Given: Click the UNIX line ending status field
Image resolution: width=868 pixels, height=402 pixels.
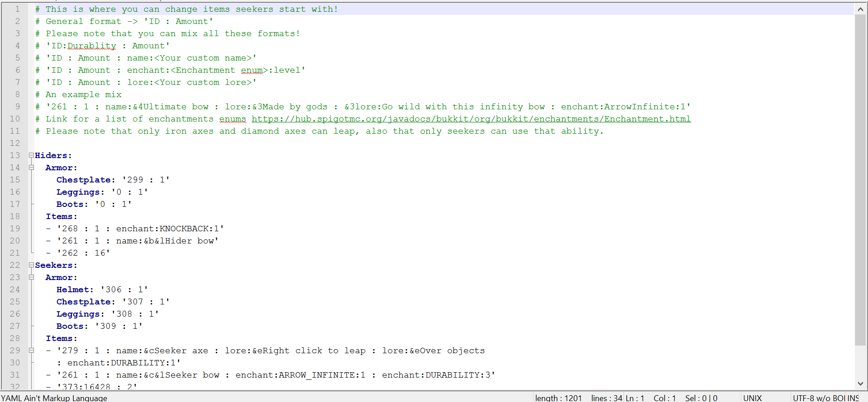Looking at the screenshot, I should click(752, 398).
